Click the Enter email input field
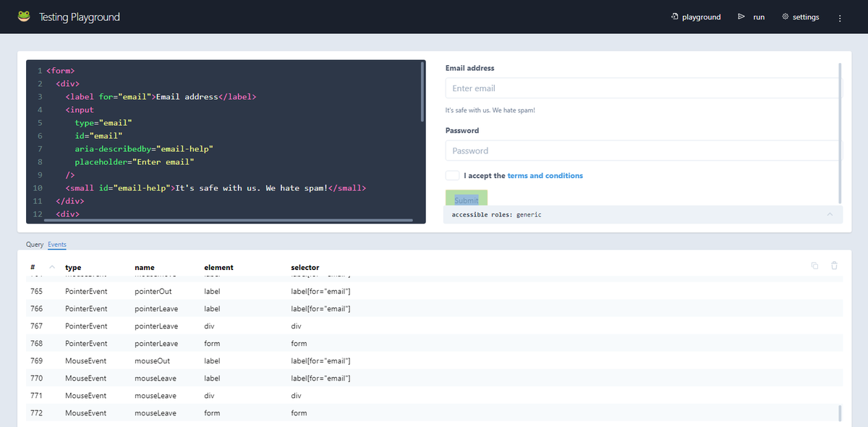The width and height of the screenshot is (868, 427). click(x=640, y=88)
